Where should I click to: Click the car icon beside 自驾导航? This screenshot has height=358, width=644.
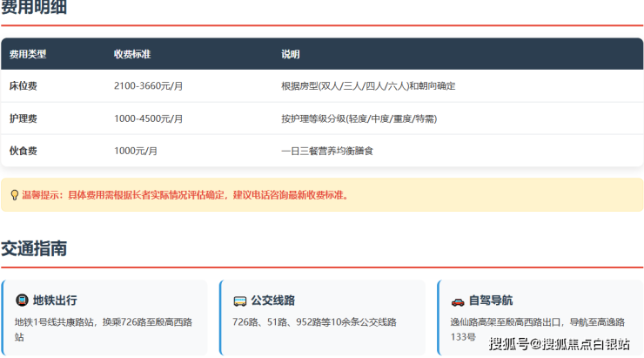click(457, 301)
